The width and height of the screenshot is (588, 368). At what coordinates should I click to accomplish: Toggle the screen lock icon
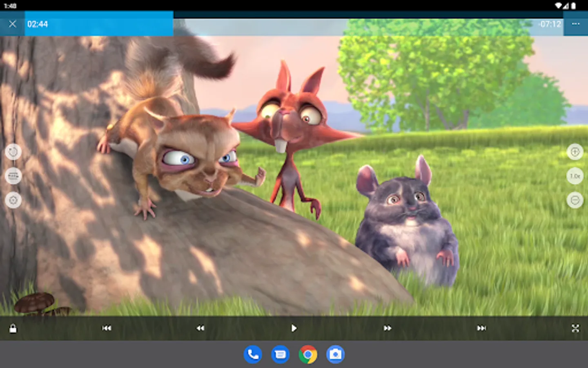pos(13,328)
